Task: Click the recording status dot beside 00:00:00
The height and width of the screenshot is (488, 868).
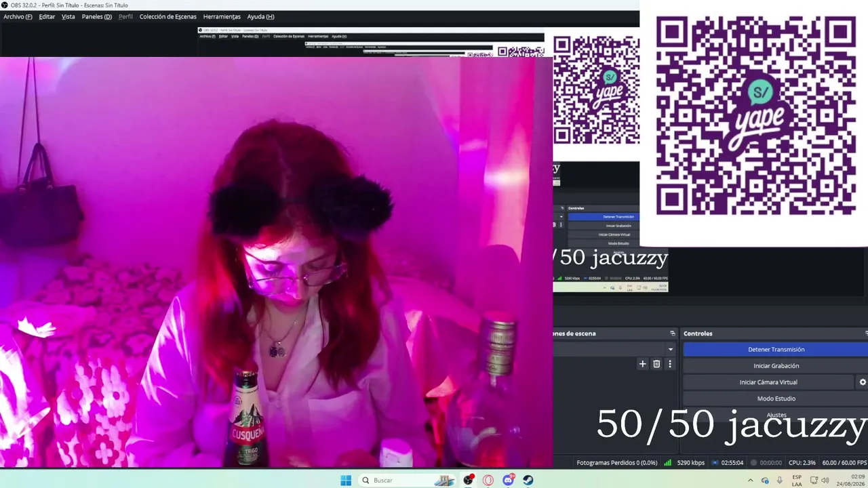Action: [x=753, y=463]
